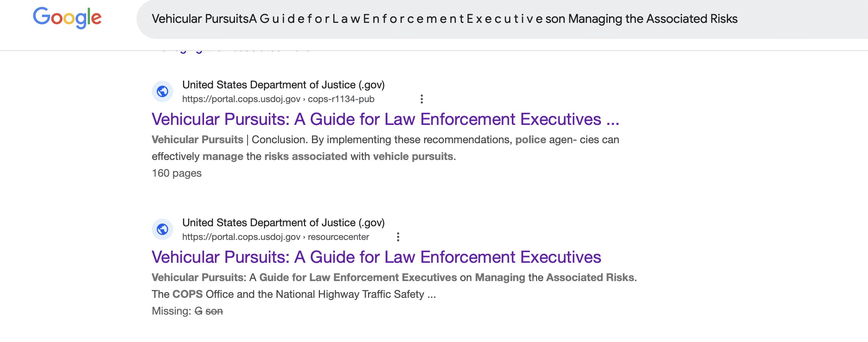Screen dimensions: 868x342
Task: Click the '160 pages' text under the first result
Action: point(177,173)
